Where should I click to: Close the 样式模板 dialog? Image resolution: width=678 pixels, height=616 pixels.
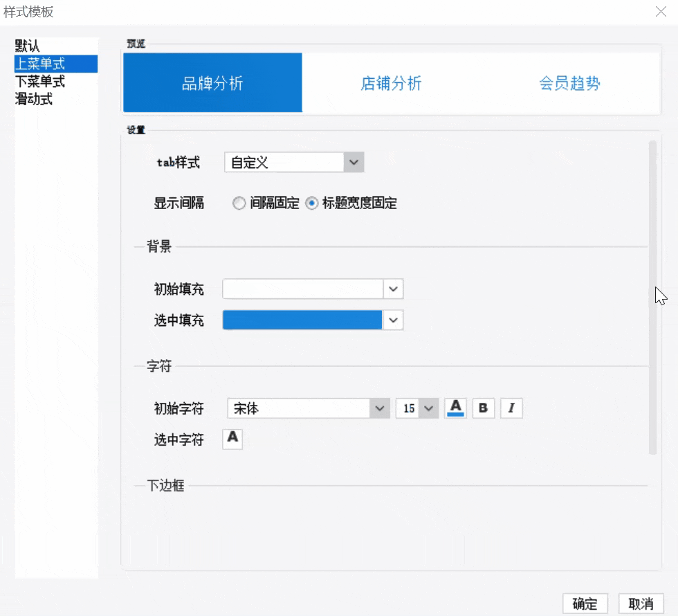pyautogui.click(x=661, y=12)
